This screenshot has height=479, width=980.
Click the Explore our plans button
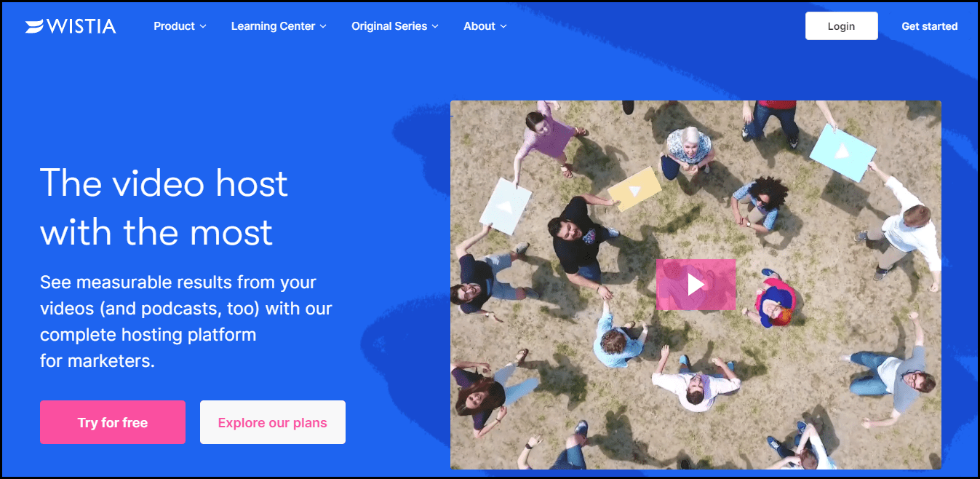point(273,422)
